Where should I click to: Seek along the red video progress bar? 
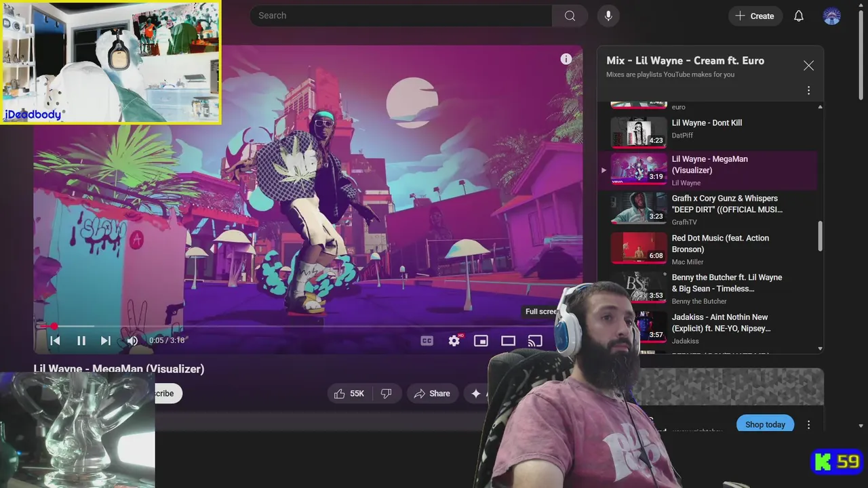(x=309, y=326)
